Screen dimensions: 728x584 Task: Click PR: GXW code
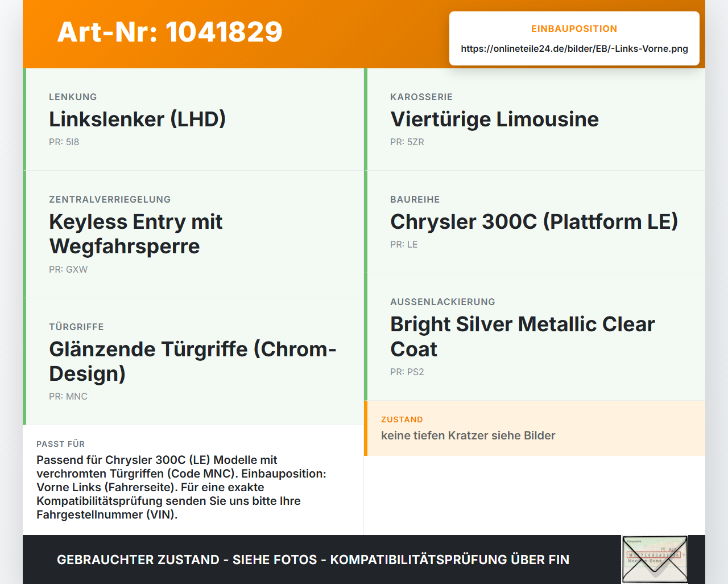pyautogui.click(x=68, y=269)
